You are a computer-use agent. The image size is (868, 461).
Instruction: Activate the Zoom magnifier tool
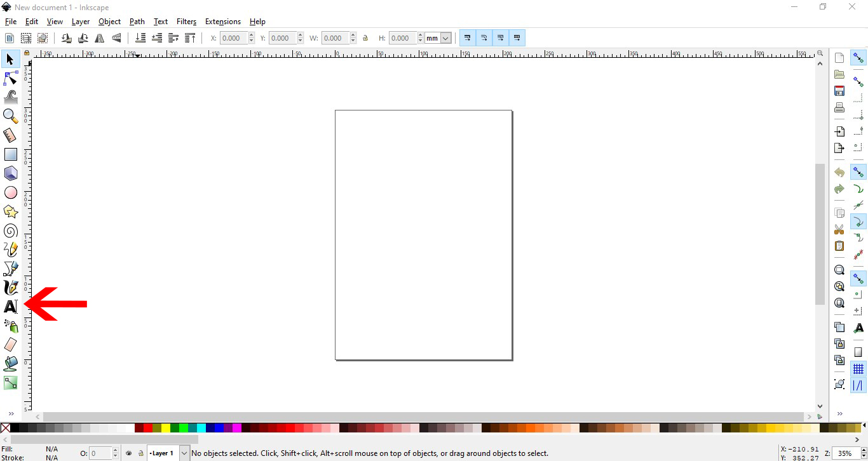pyautogui.click(x=10, y=116)
